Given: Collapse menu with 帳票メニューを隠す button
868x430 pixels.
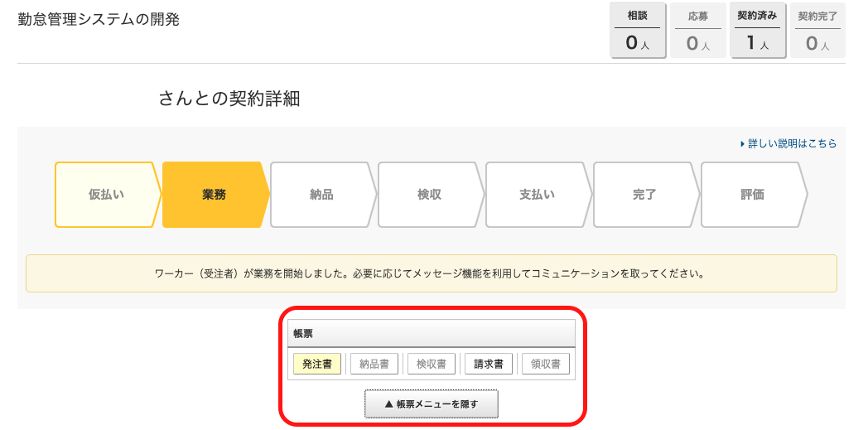Looking at the screenshot, I should coord(432,404).
